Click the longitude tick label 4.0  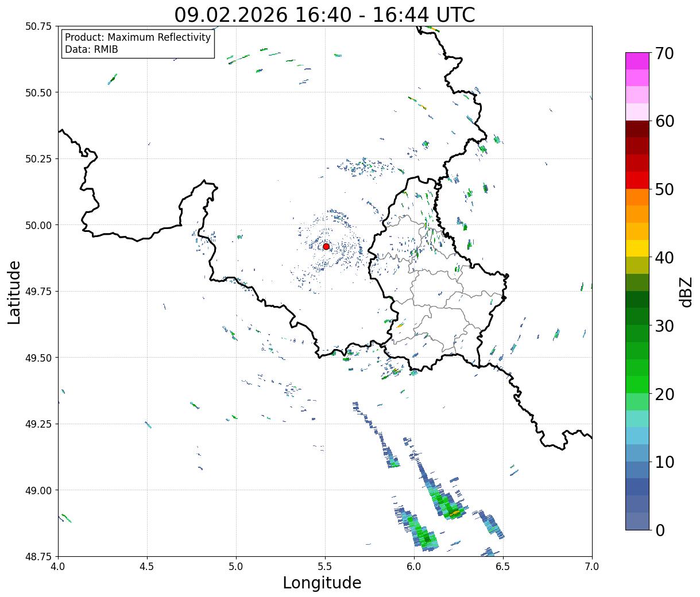pyautogui.click(x=58, y=567)
